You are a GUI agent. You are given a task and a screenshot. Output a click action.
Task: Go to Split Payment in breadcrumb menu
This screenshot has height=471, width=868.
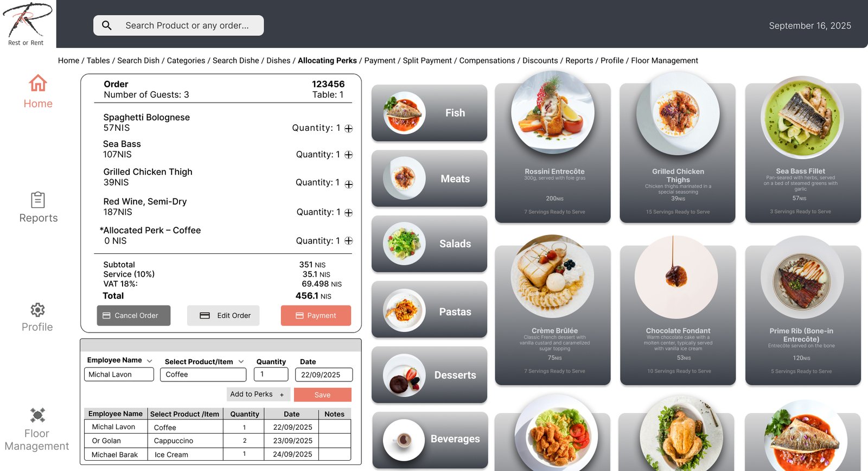[427, 61]
